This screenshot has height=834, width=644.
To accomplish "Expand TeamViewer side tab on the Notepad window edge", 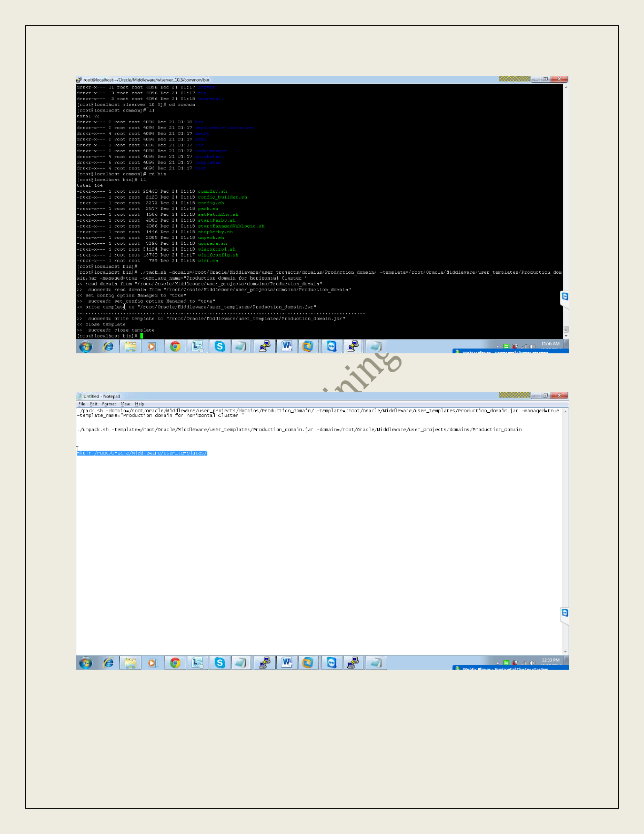I will point(565,615).
